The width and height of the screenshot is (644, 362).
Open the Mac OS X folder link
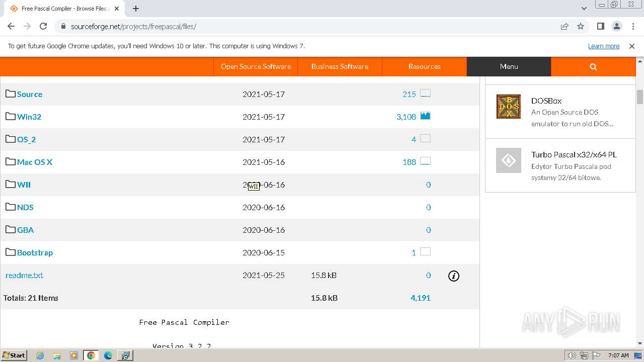pos(35,162)
